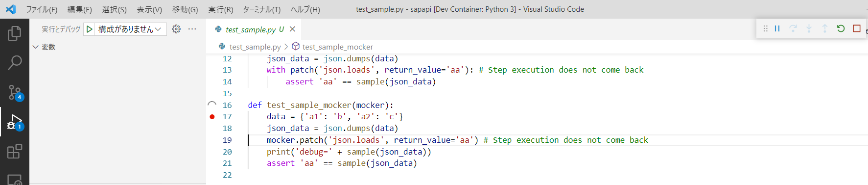Open the 編集(E) menu
Image resolution: width=868 pixels, height=185 pixels.
click(80, 9)
